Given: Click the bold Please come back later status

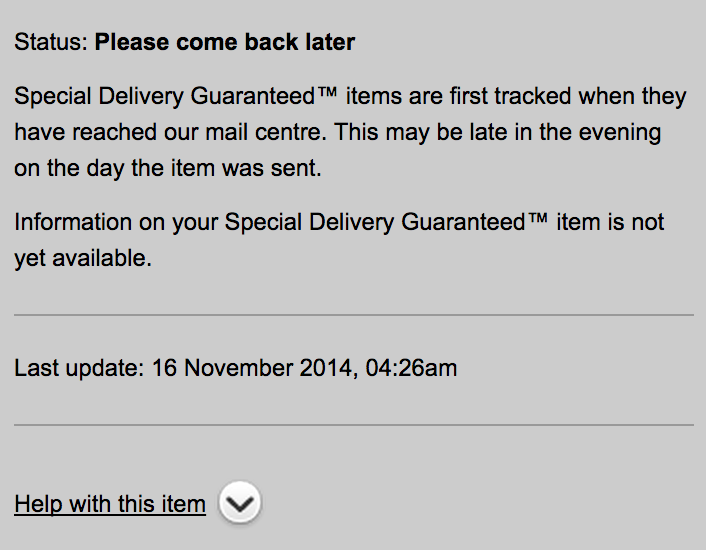Looking at the screenshot, I should coord(225,42).
